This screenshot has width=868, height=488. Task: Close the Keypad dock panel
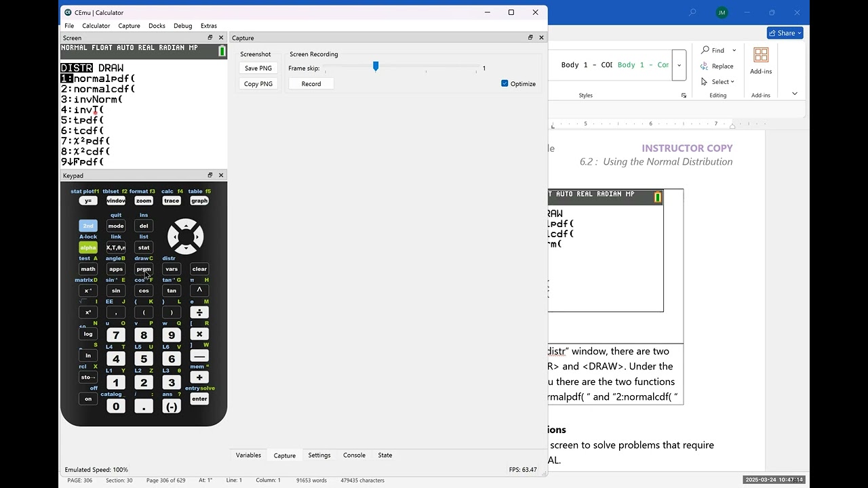pos(221,176)
